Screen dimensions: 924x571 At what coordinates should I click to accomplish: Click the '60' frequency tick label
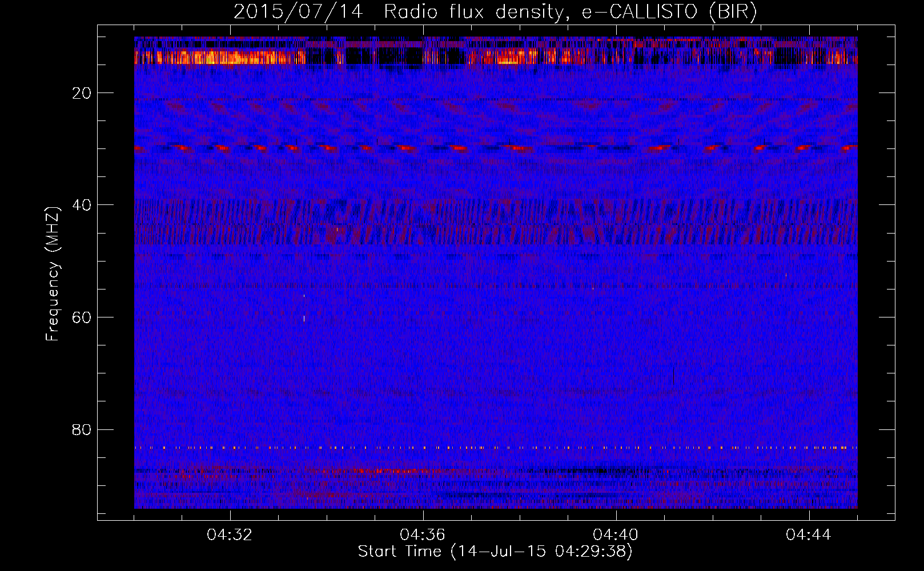[82, 317]
